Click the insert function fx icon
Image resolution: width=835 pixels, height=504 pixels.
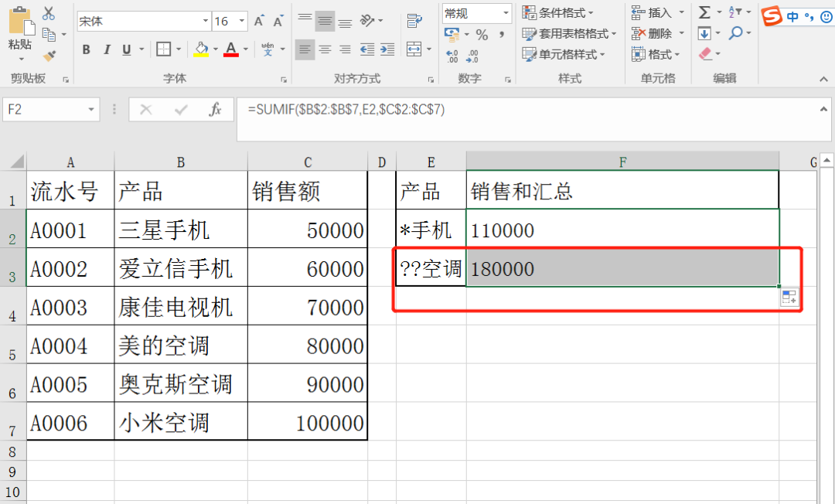coord(216,110)
